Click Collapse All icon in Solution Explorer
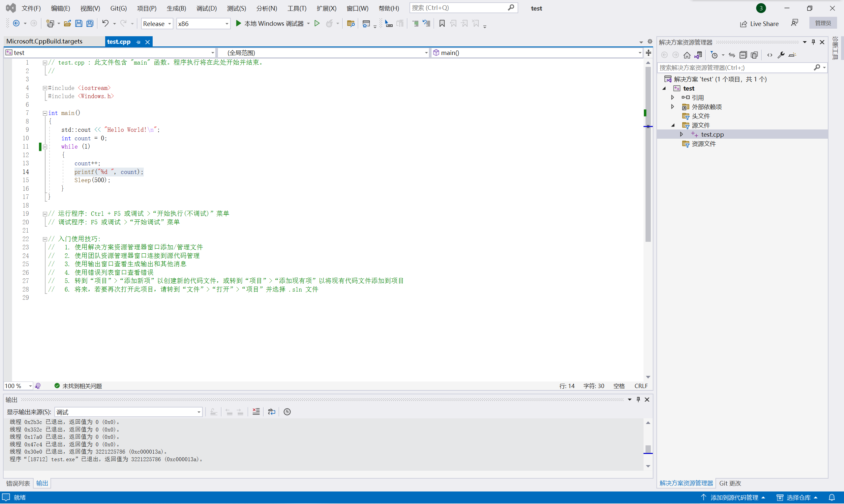 [743, 55]
